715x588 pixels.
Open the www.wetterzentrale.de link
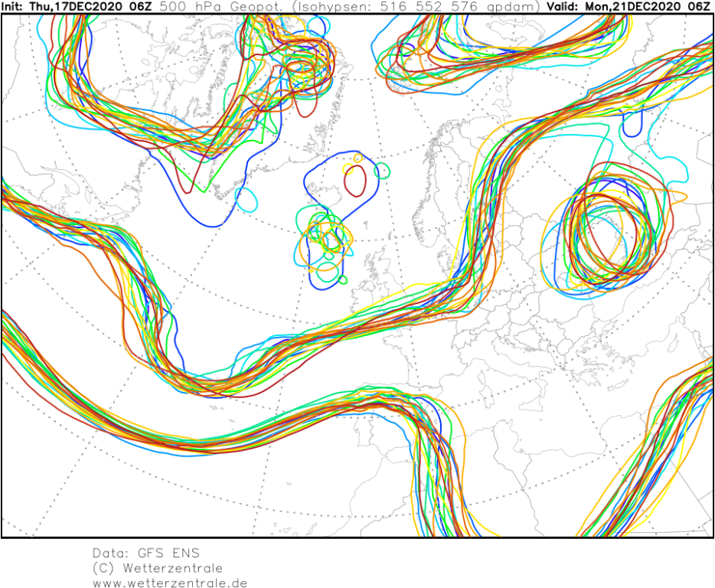point(169,583)
